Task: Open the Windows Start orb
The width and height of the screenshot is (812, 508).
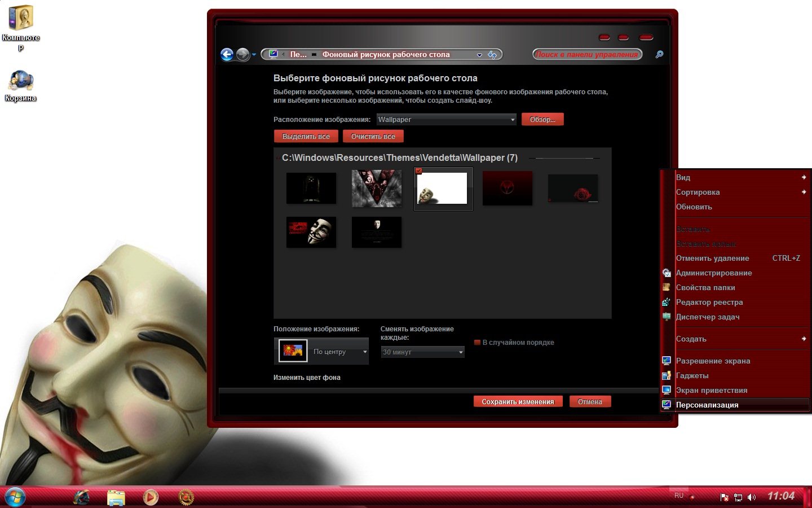Action: (15, 497)
